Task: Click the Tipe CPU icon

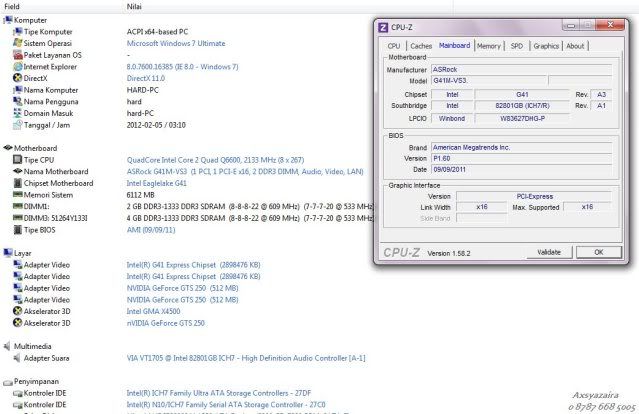Action: coord(18,160)
